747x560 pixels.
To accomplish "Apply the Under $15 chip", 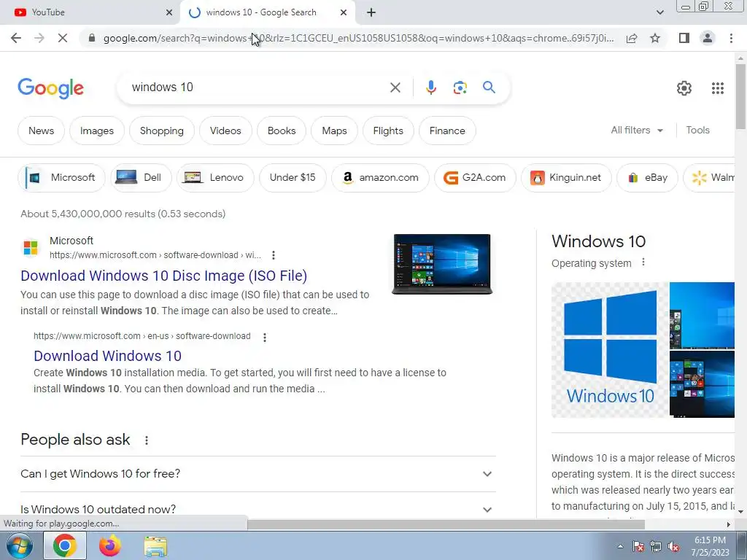I will coord(293,178).
